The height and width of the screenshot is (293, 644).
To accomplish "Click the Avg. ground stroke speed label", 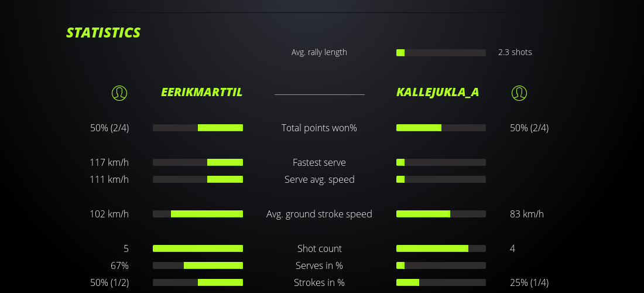I will tap(319, 214).
